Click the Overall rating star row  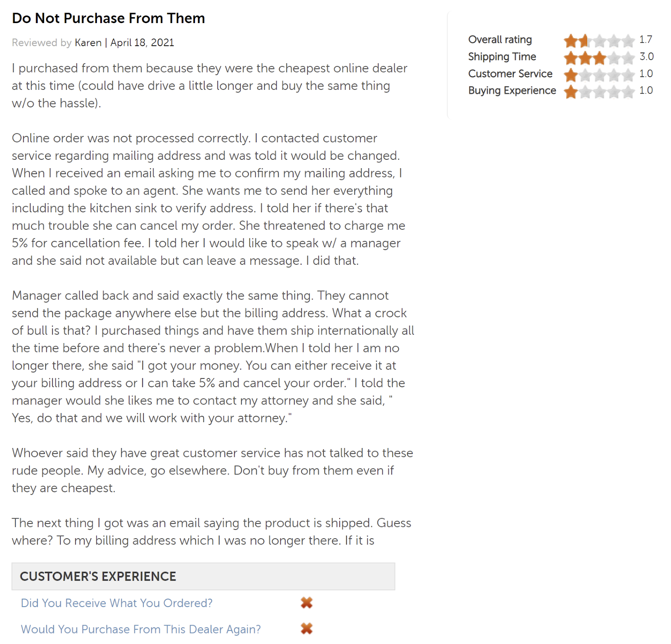click(599, 41)
